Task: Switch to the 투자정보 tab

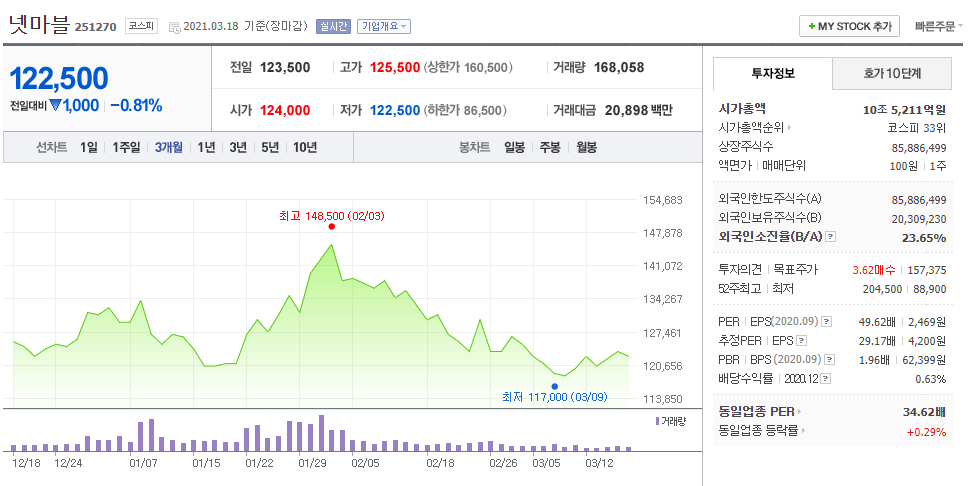Action: coord(773,73)
